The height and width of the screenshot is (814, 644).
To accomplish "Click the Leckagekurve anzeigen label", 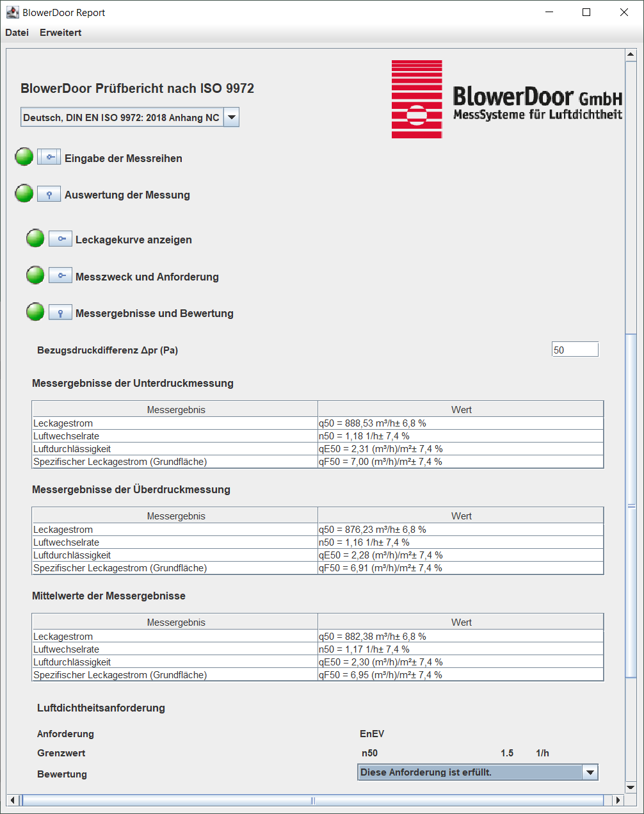I will (134, 240).
